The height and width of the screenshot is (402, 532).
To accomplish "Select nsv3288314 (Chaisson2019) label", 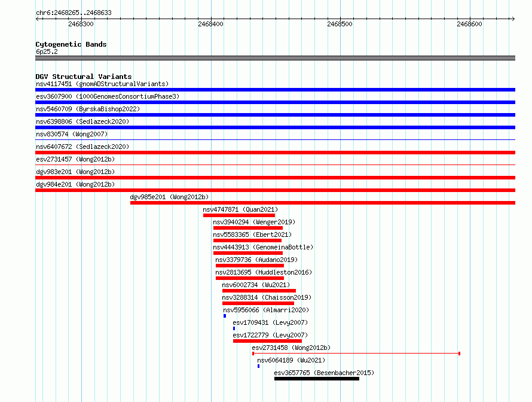I will click(x=267, y=297).
